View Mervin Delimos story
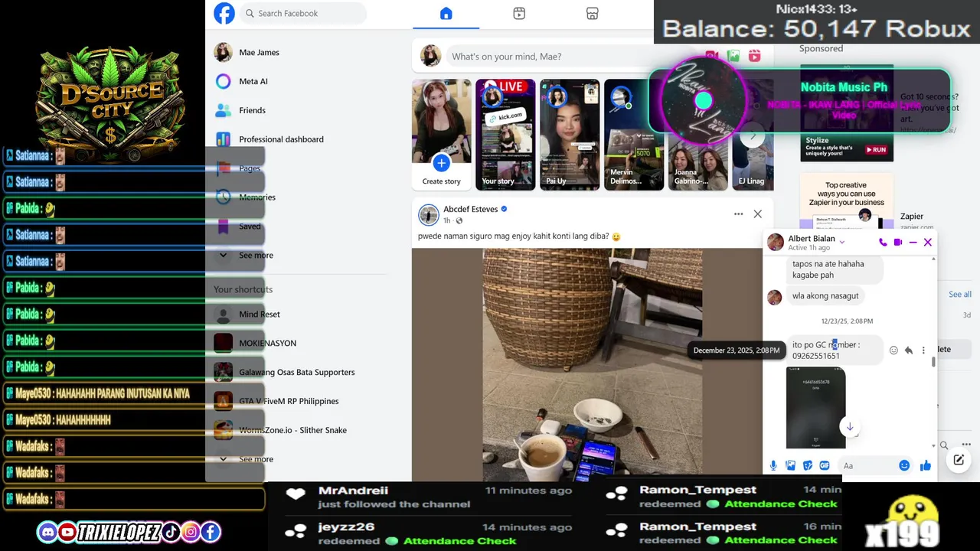This screenshot has height=551, width=980. 634,135
